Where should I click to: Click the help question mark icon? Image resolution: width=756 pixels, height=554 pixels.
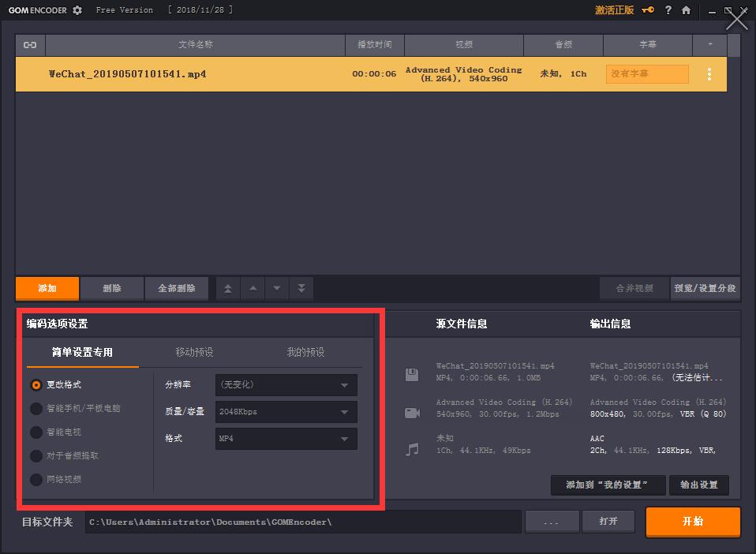tap(668, 10)
